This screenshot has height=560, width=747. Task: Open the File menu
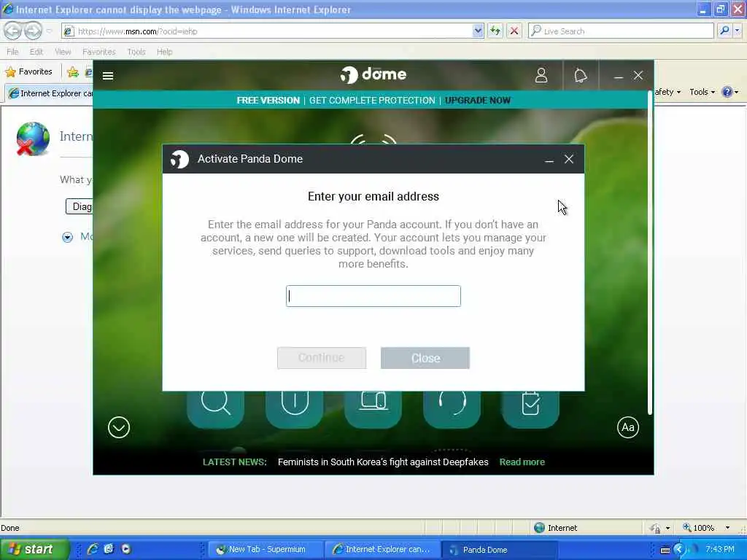point(13,52)
